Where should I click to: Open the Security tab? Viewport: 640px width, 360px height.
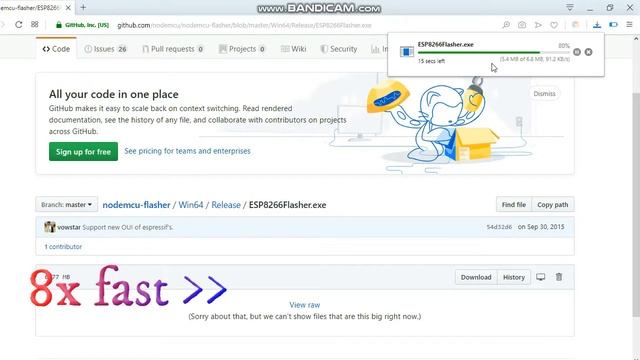coord(338,49)
